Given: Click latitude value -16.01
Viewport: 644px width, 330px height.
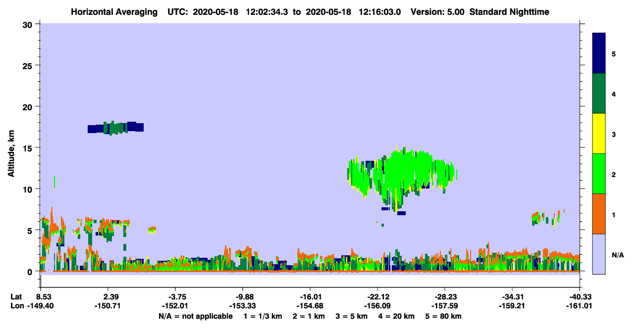Looking at the screenshot, I should click(310, 297).
